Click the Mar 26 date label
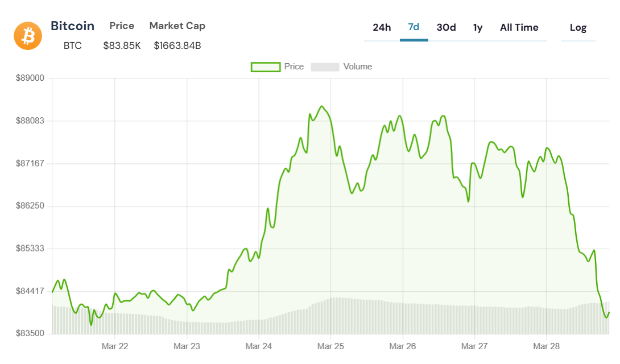Screen dimensions: 620x364 (403, 346)
